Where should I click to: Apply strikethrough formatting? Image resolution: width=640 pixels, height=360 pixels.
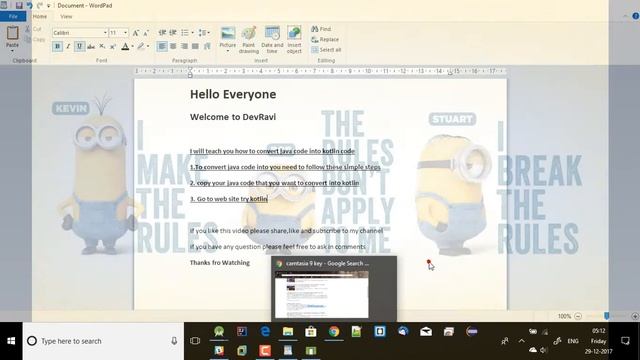click(x=91, y=47)
